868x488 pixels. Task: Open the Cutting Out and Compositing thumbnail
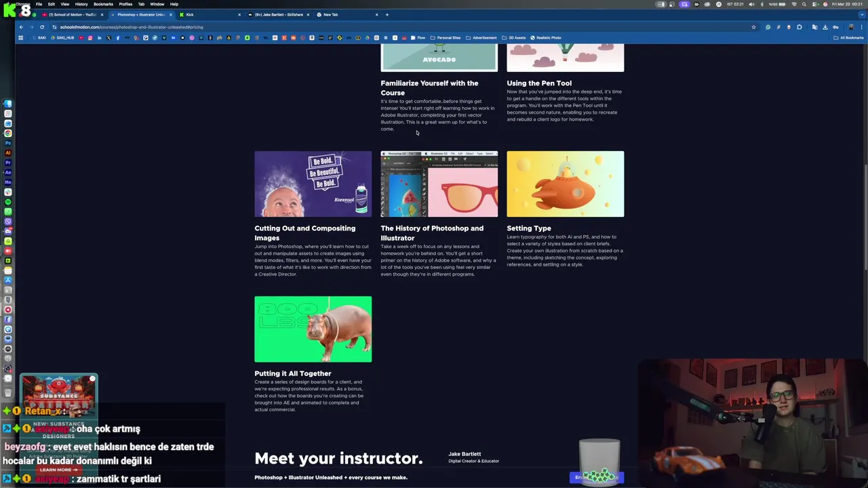313,184
